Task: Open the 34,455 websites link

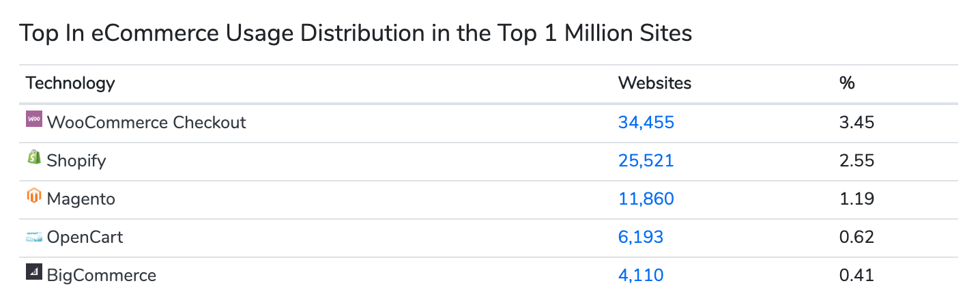Action: [x=646, y=122]
